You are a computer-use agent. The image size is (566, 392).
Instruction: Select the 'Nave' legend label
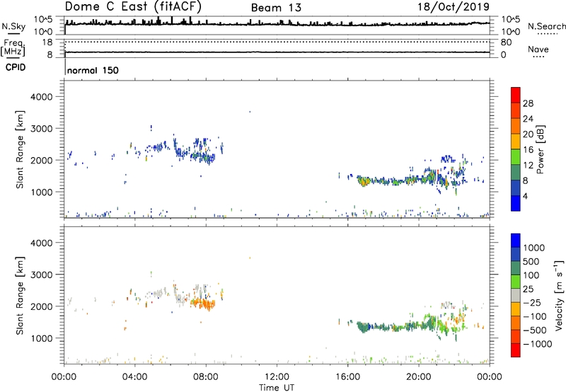tap(538, 49)
